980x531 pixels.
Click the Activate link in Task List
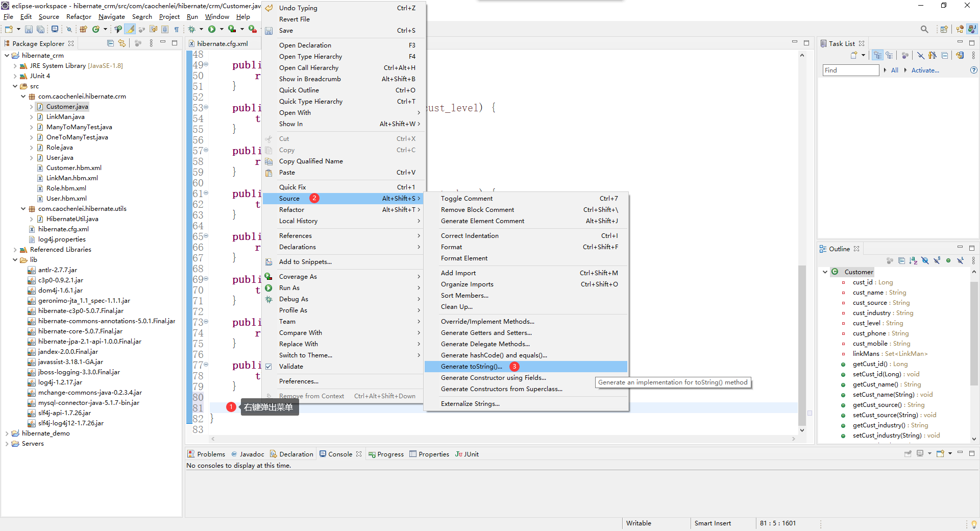click(925, 70)
